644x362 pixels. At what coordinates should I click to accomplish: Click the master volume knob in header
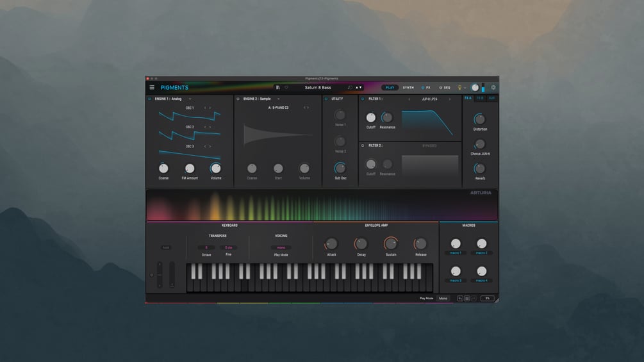(475, 87)
